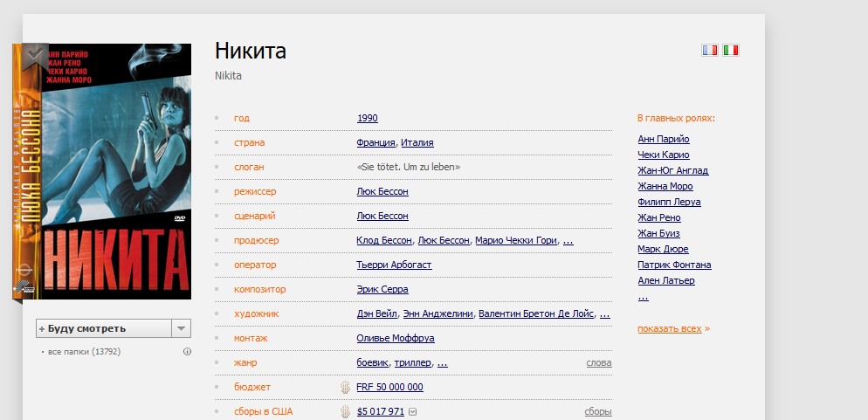Open composer Эрик Серра link

(382, 289)
